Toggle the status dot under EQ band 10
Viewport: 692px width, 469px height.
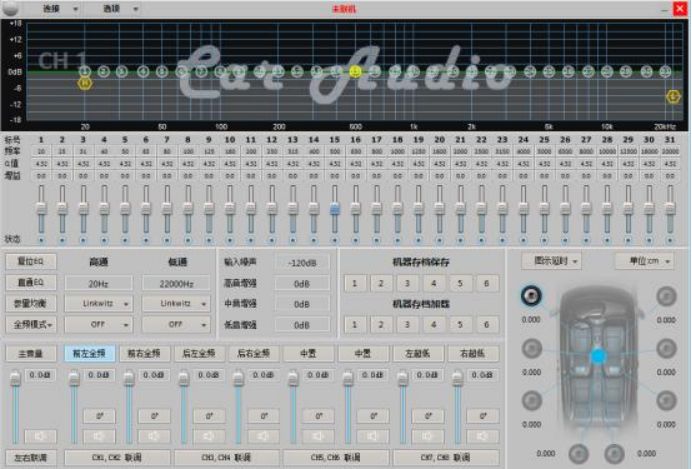229,240
